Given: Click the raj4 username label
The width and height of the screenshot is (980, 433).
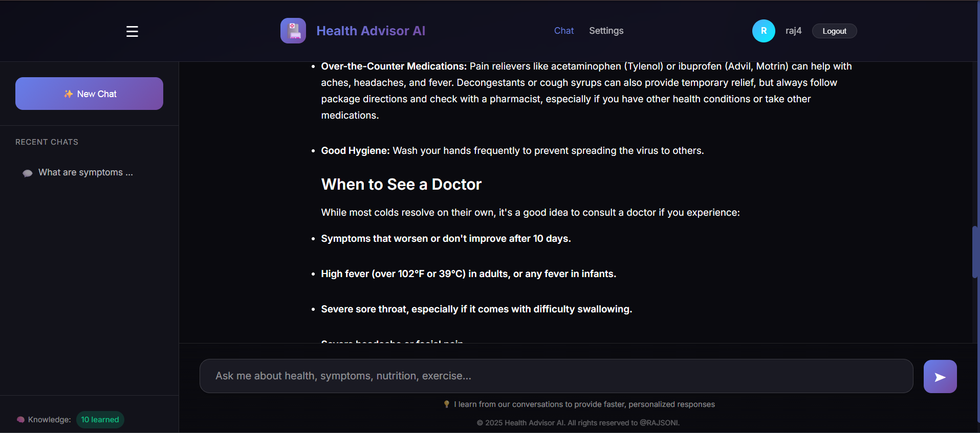Looking at the screenshot, I should pos(793,31).
